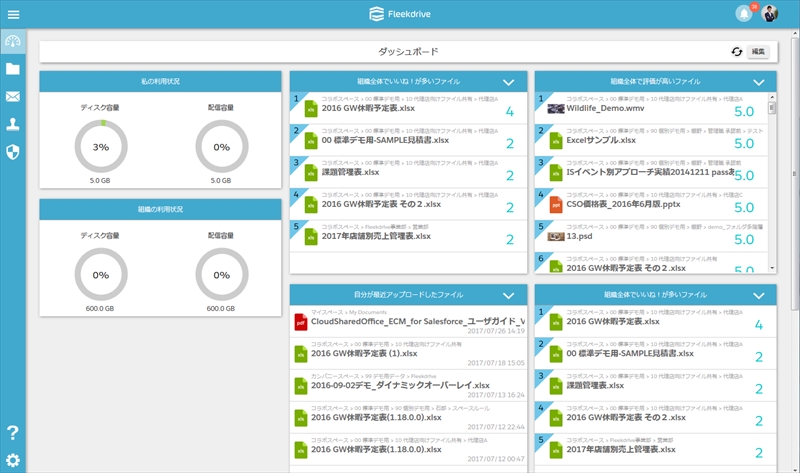Open the folder icon in sidebar
Image resolution: width=800 pixels, height=473 pixels.
click(x=13, y=69)
